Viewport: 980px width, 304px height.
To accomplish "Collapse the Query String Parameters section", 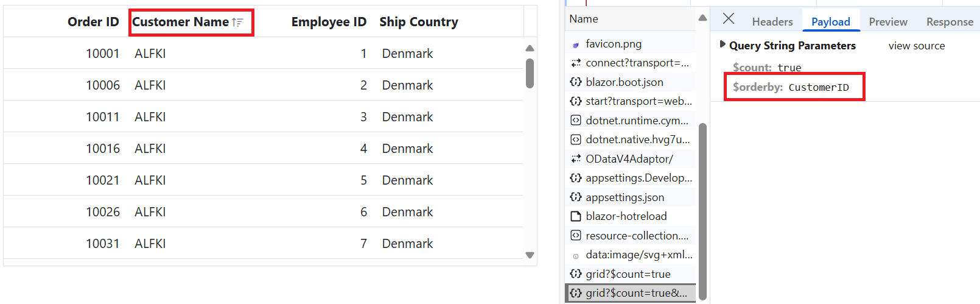I will pos(723,44).
